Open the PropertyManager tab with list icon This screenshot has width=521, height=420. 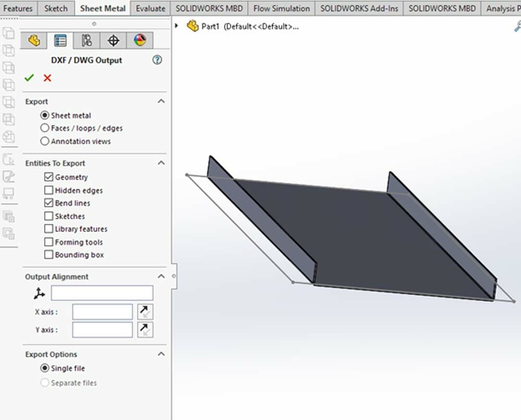tap(60, 40)
